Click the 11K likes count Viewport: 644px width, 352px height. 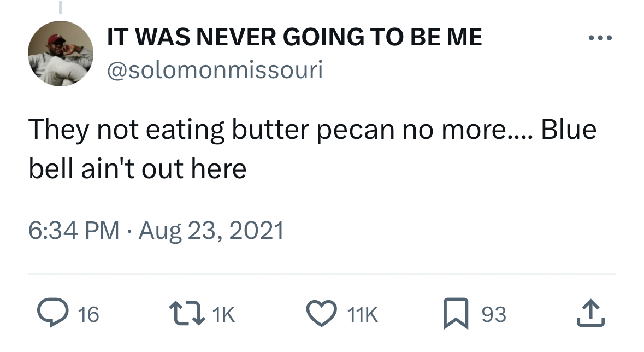(x=363, y=315)
